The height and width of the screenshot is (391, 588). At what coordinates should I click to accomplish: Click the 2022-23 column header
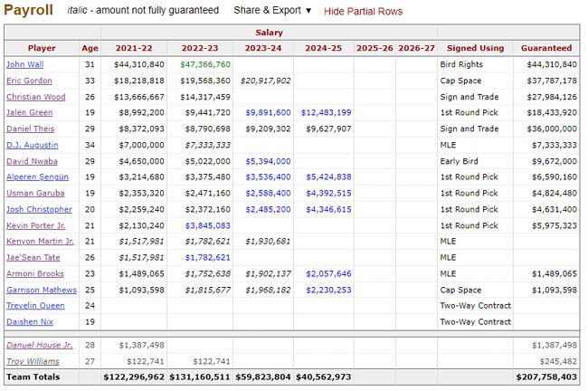(200, 48)
